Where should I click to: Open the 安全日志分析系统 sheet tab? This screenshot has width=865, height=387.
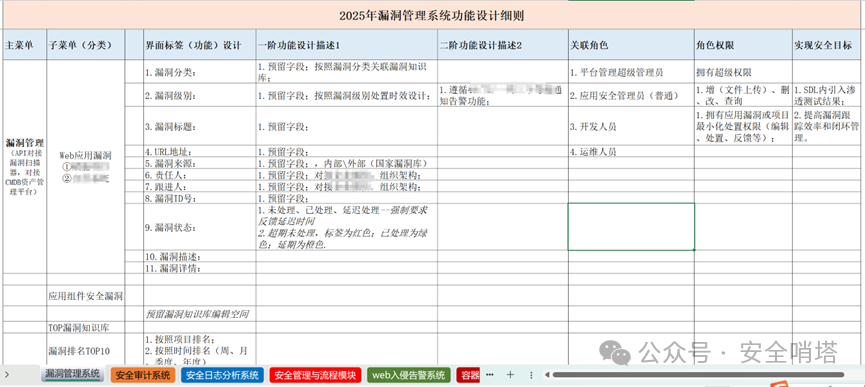[x=222, y=375]
